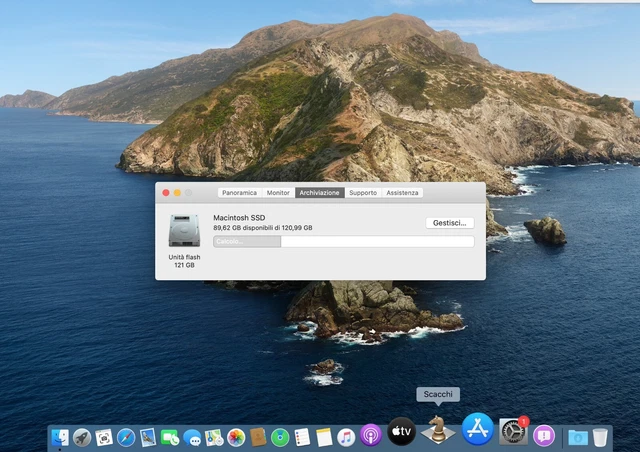Open Downloads folder stack in Dock
The image size is (640, 452).
(578, 438)
